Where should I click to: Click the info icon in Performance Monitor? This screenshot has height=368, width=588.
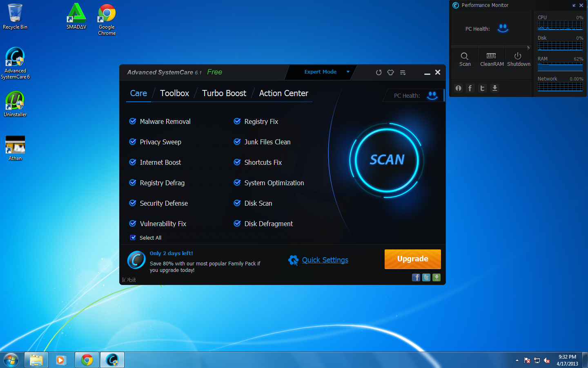[459, 88]
